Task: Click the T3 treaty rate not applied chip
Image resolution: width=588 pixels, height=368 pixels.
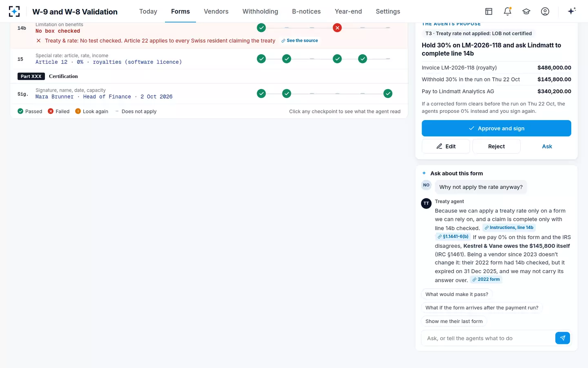Action: [479, 34]
